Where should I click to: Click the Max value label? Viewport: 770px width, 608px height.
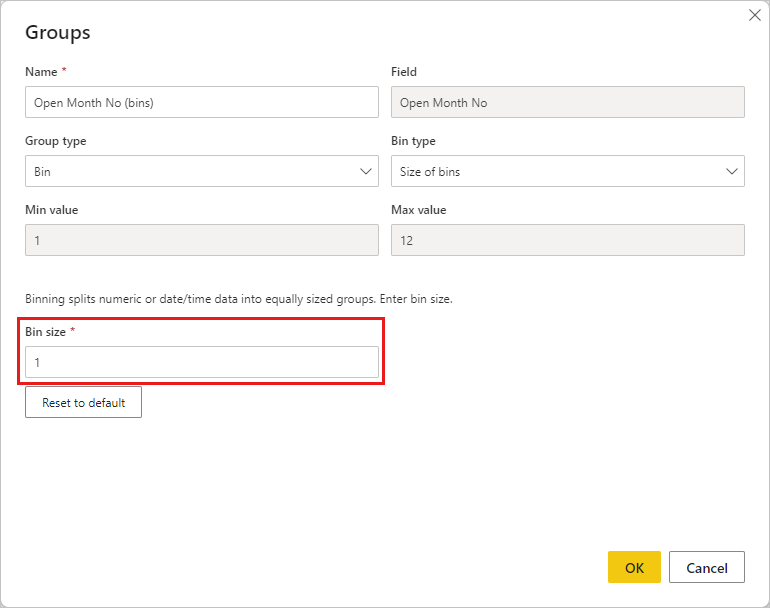418,210
